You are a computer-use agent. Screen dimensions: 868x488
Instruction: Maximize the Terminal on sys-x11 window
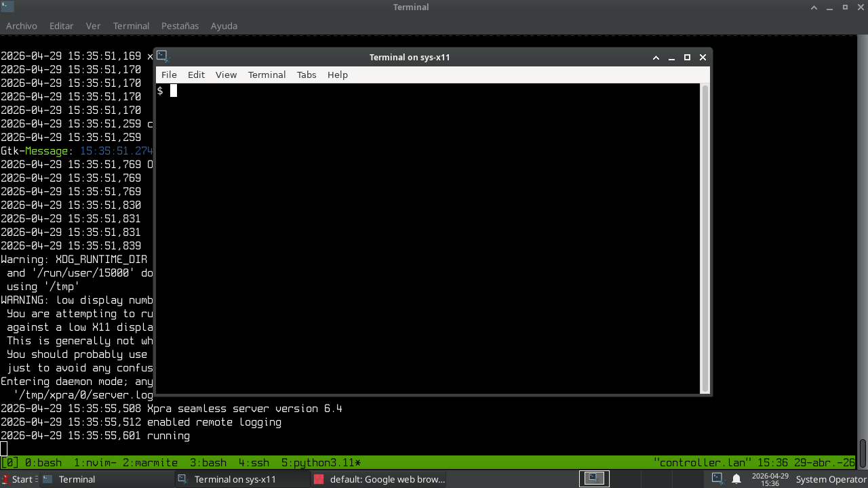click(x=687, y=58)
